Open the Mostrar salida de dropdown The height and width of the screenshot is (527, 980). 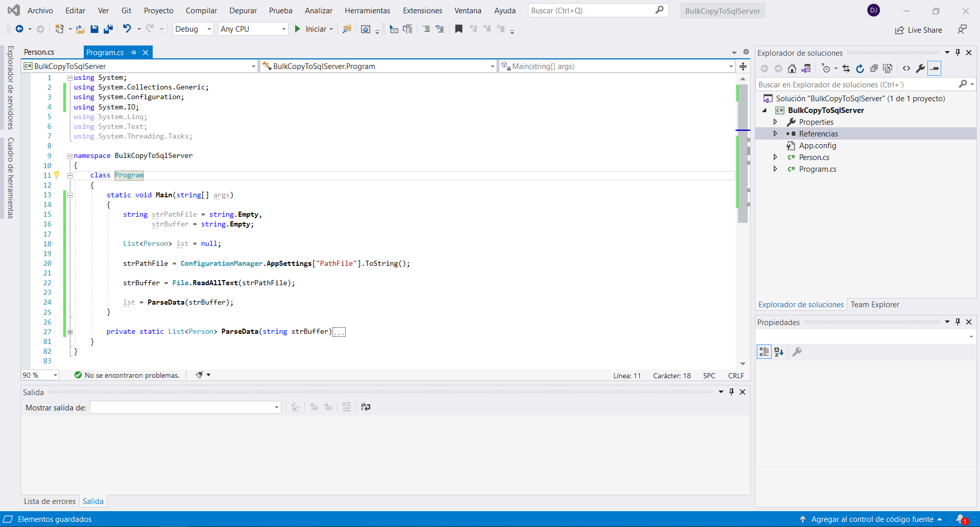[x=185, y=407]
